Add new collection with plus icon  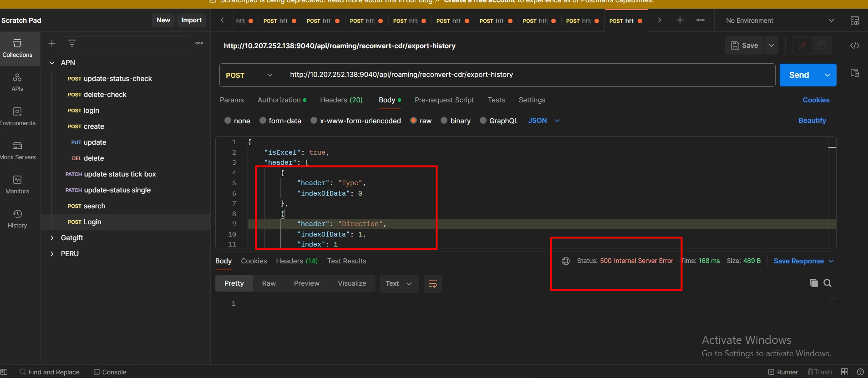(x=52, y=43)
